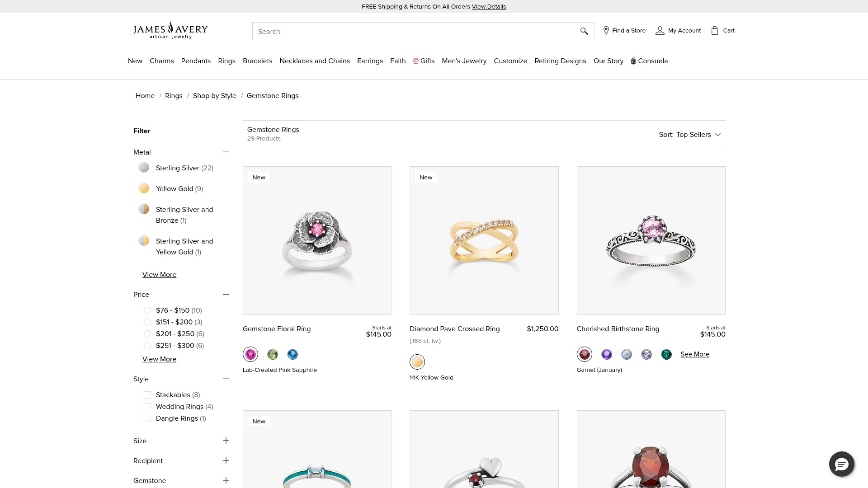Image resolution: width=868 pixels, height=488 pixels.
Task: Click the Consuela emblem icon
Action: pos(633,61)
